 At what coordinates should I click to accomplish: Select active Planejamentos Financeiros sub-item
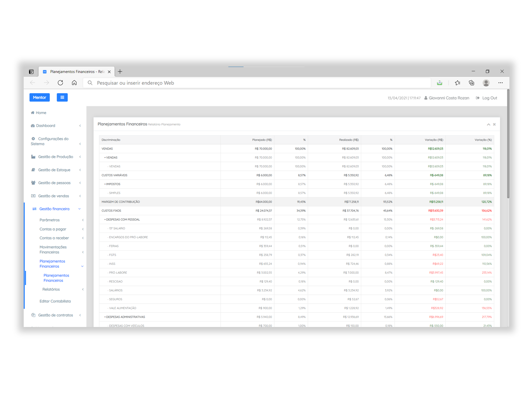click(x=56, y=278)
